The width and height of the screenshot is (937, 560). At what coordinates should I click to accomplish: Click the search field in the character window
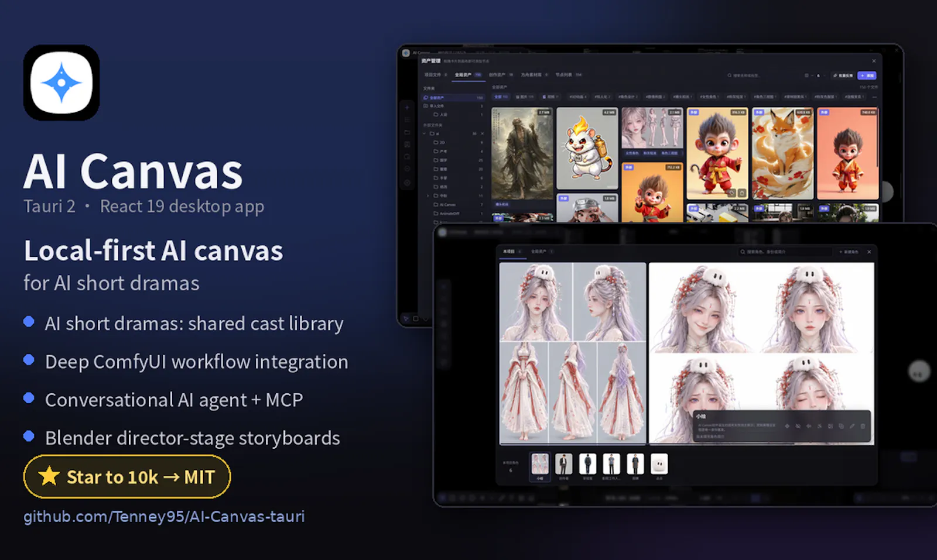(785, 252)
